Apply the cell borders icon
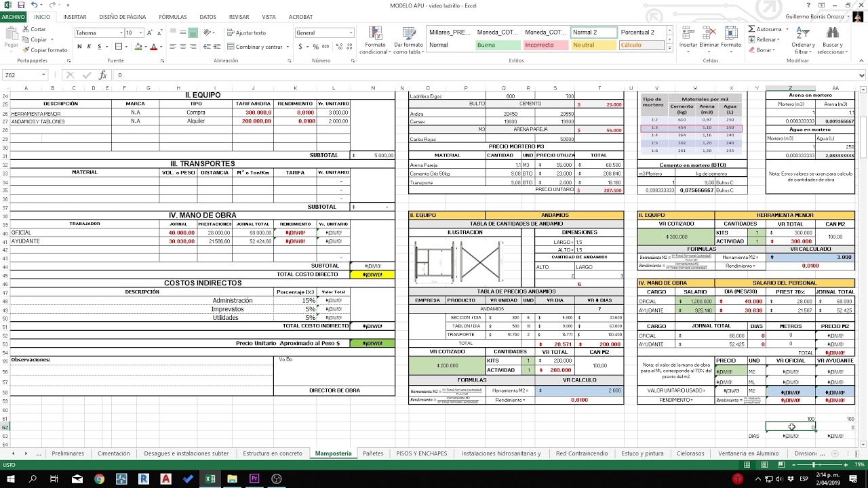868x488 pixels. point(119,47)
